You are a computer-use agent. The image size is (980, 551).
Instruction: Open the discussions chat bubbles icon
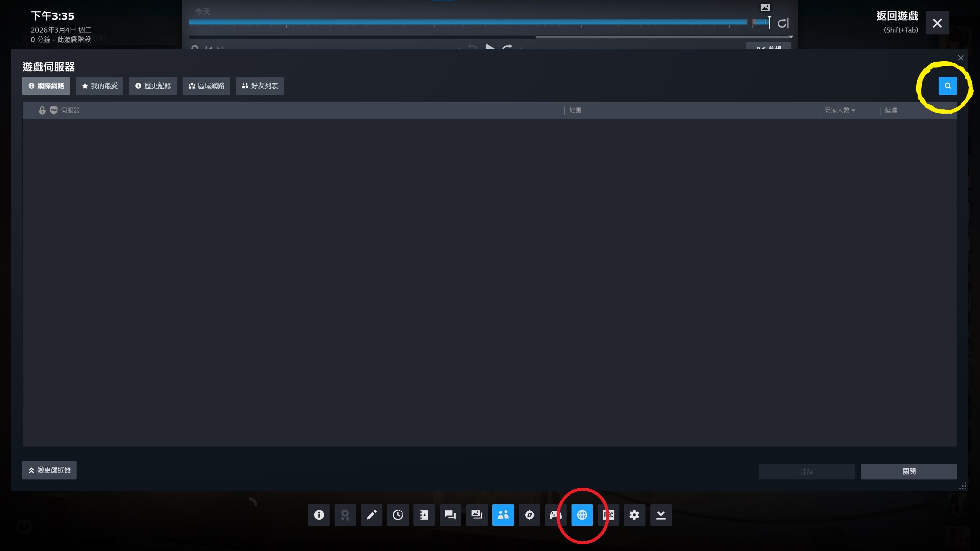point(450,515)
